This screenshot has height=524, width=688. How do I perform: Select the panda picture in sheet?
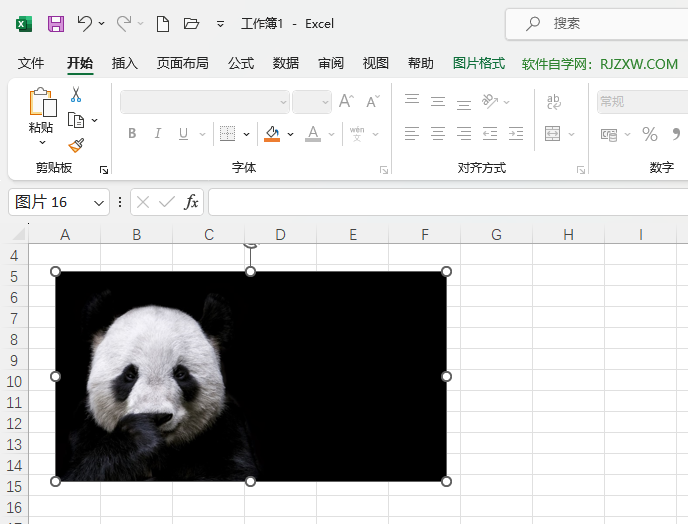[x=251, y=376]
